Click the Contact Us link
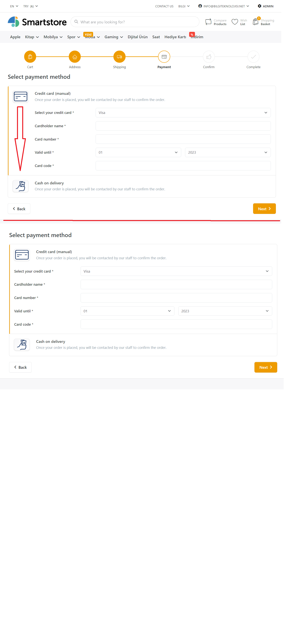This screenshot has width=284, height=644. [x=164, y=6]
